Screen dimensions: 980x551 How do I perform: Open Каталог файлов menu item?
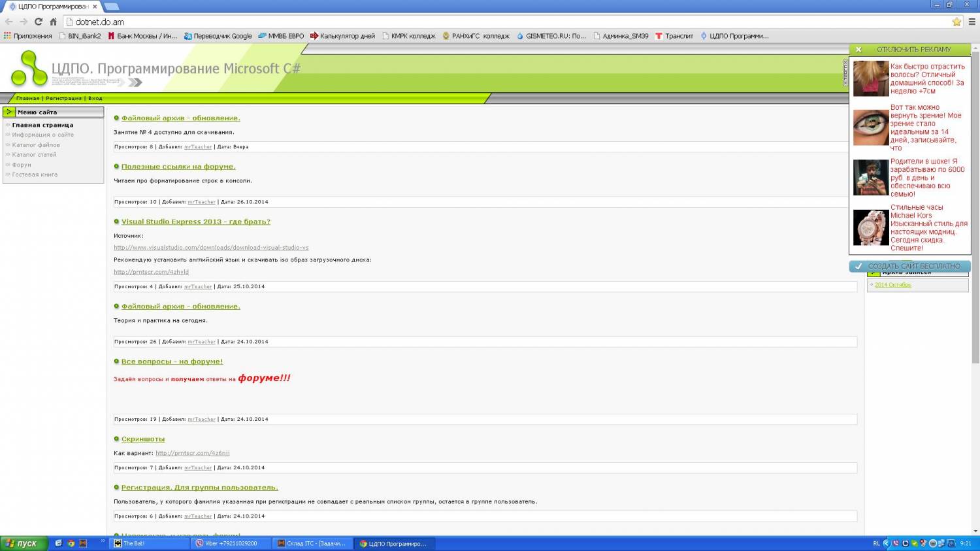pyautogui.click(x=36, y=144)
